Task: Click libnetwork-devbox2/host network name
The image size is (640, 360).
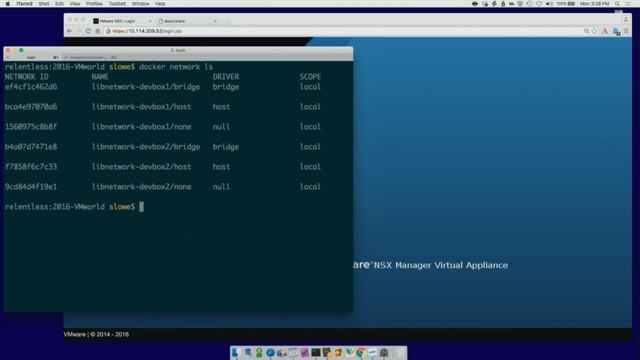Action: 141,167
